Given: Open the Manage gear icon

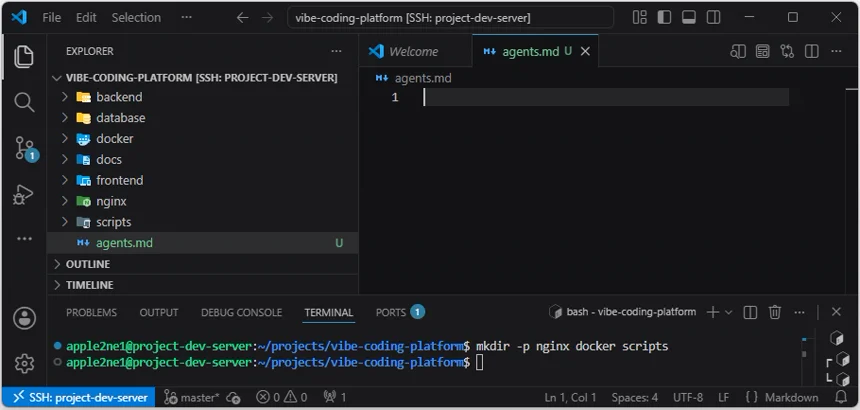Looking at the screenshot, I should pos(24,363).
